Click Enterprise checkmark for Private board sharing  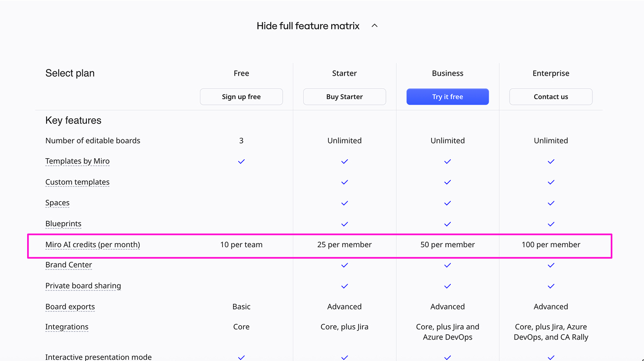point(551,286)
